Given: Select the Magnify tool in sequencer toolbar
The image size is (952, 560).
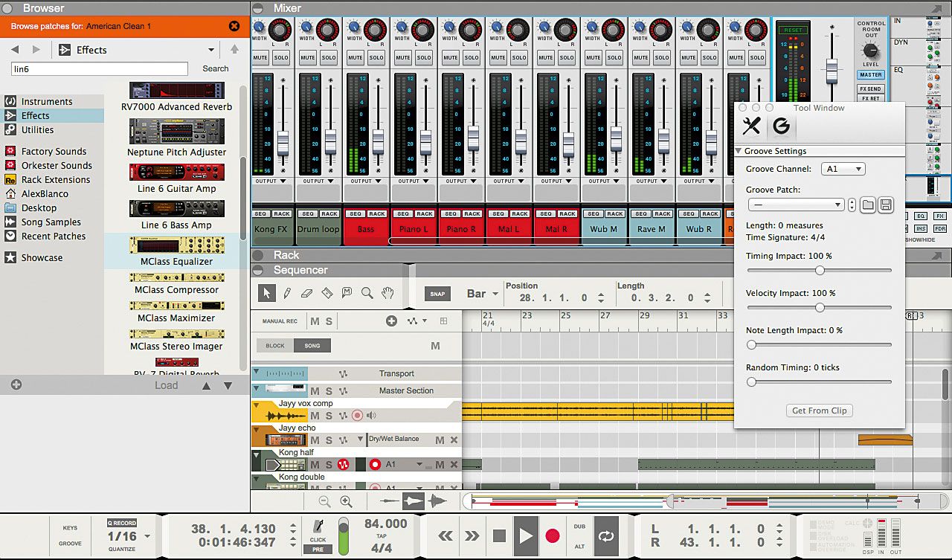Looking at the screenshot, I should point(367,293).
